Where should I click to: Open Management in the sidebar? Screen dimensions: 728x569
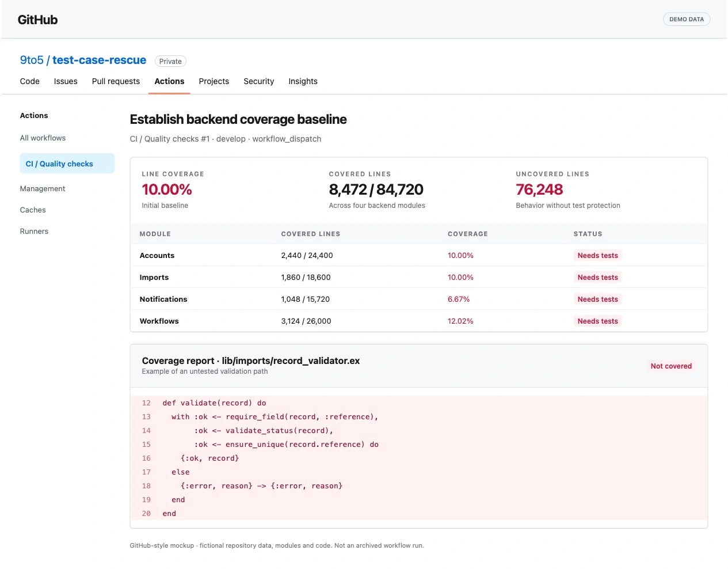point(43,188)
